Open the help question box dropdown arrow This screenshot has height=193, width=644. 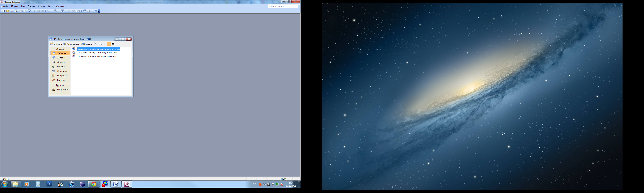[x=299, y=6]
